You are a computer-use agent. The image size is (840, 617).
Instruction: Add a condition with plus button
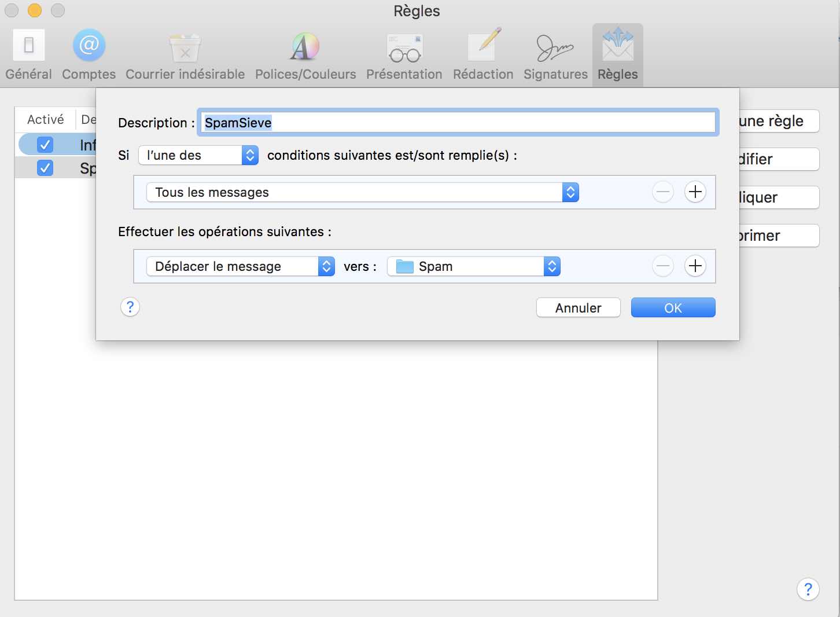tap(695, 192)
